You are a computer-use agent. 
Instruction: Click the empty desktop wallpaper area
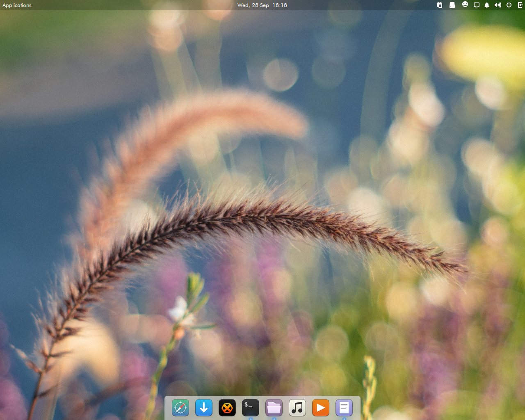[82, 82]
